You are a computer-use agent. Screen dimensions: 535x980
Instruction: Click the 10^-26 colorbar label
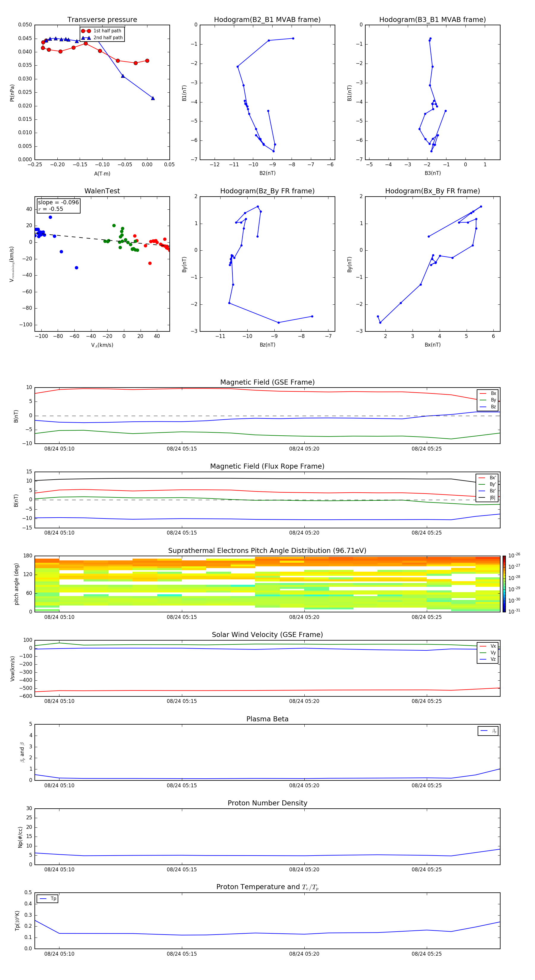click(514, 555)
